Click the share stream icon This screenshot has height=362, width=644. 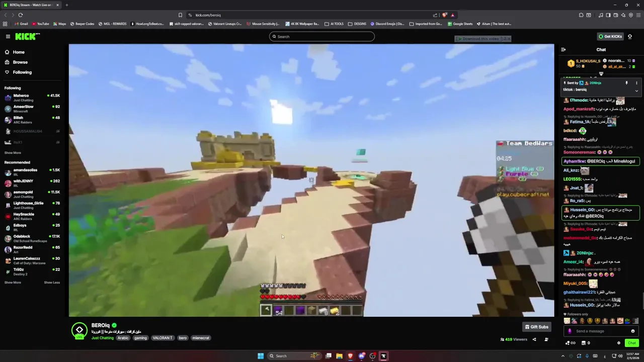pos(534,339)
